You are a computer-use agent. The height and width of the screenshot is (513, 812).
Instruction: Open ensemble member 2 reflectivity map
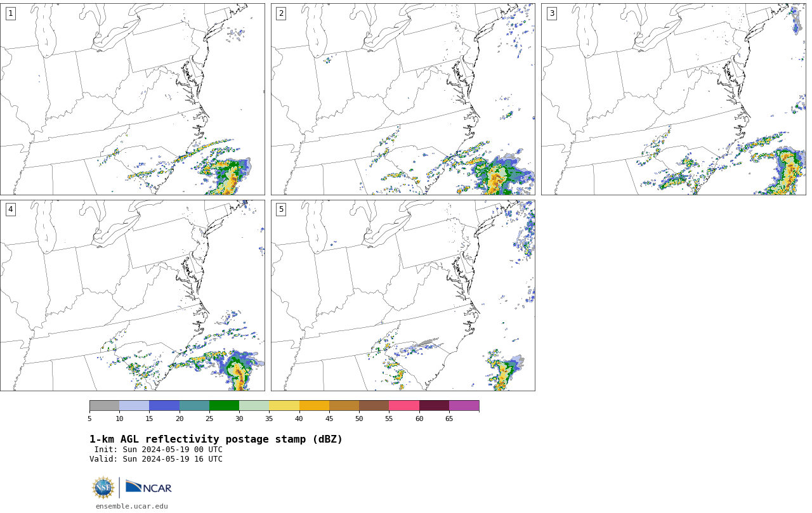403,99
